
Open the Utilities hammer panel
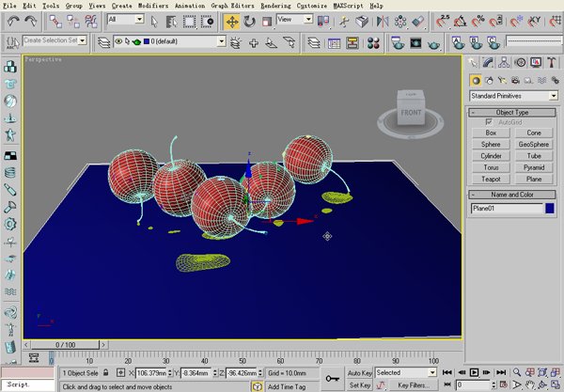click(550, 62)
